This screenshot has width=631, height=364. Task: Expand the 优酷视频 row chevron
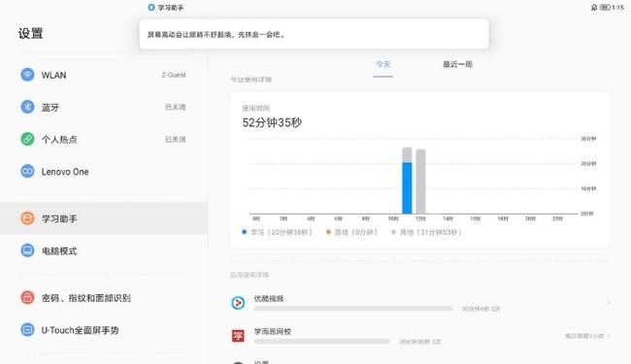click(x=609, y=303)
